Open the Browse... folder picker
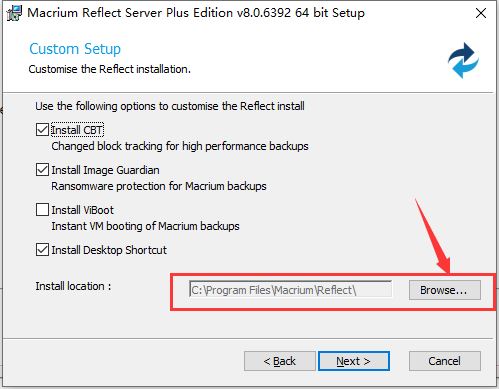The width and height of the screenshot is (499, 389). pyautogui.click(x=445, y=290)
